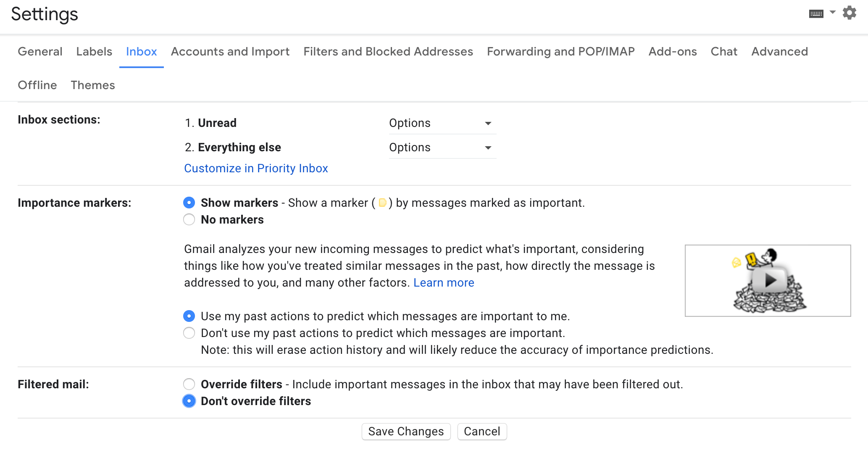Click the yellow importance marker icon
Viewport: 868px width, 453px height.
point(383,203)
